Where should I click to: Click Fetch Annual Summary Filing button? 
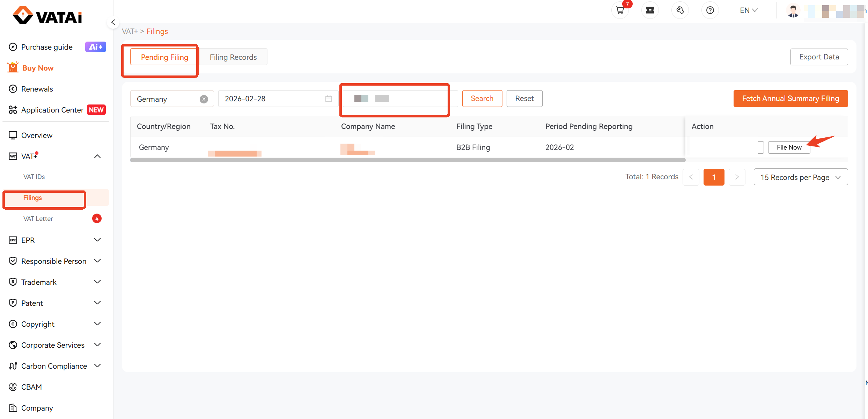tap(790, 99)
